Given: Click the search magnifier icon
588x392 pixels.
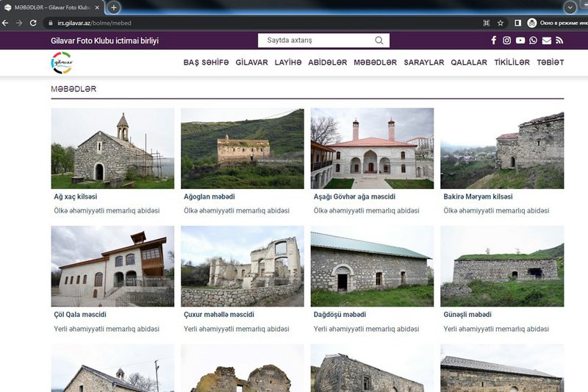Looking at the screenshot, I should [x=379, y=40].
